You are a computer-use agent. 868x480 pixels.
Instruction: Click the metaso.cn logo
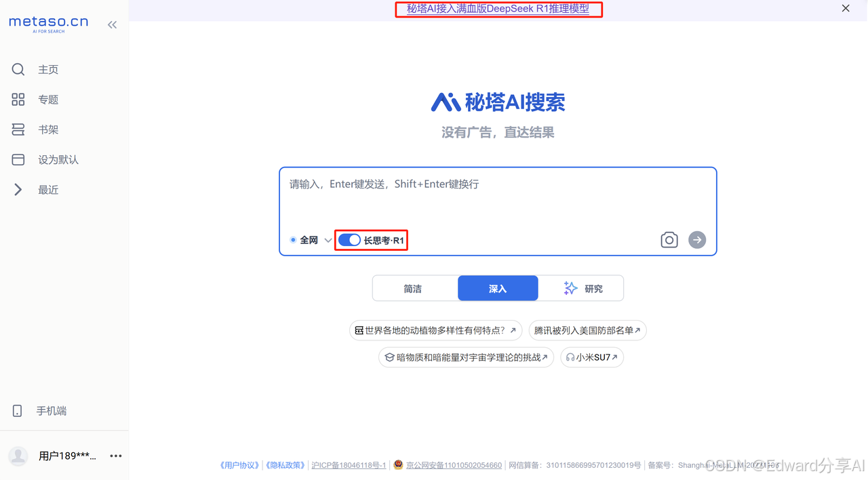(x=48, y=24)
